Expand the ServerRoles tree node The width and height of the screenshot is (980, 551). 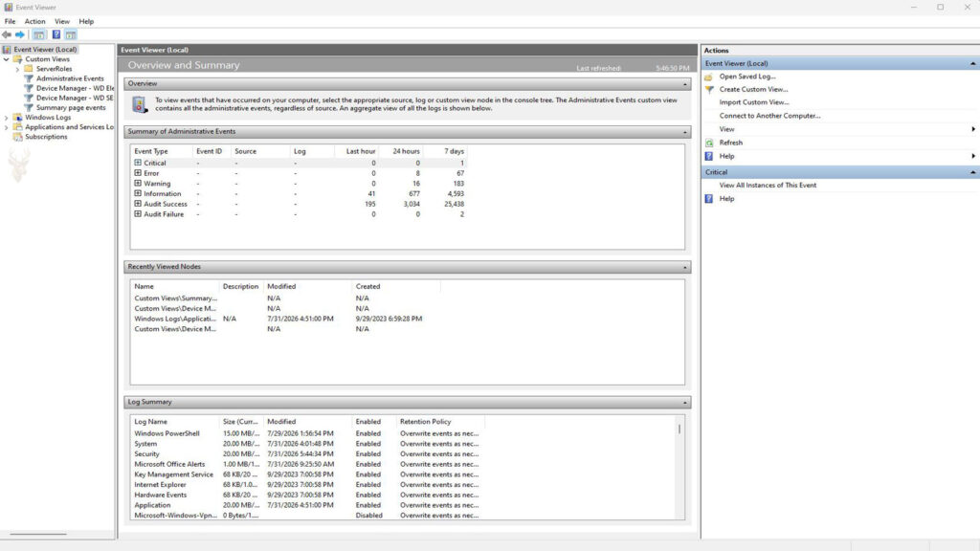(x=17, y=69)
